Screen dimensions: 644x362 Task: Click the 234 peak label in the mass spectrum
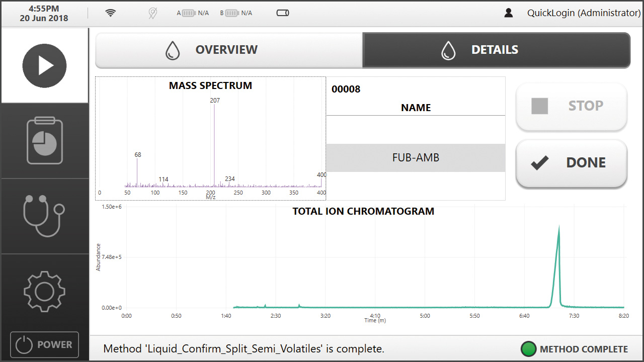click(x=230, y=179)
